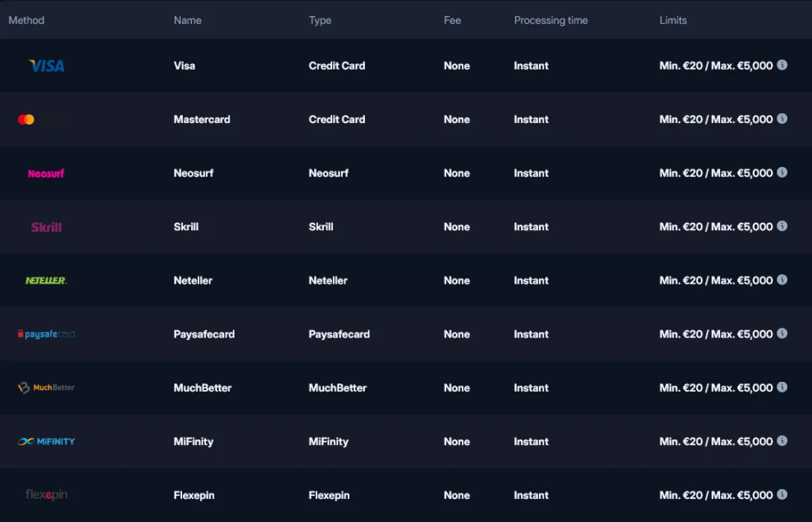Select the Flexepin logo

(x=46, y=495)
